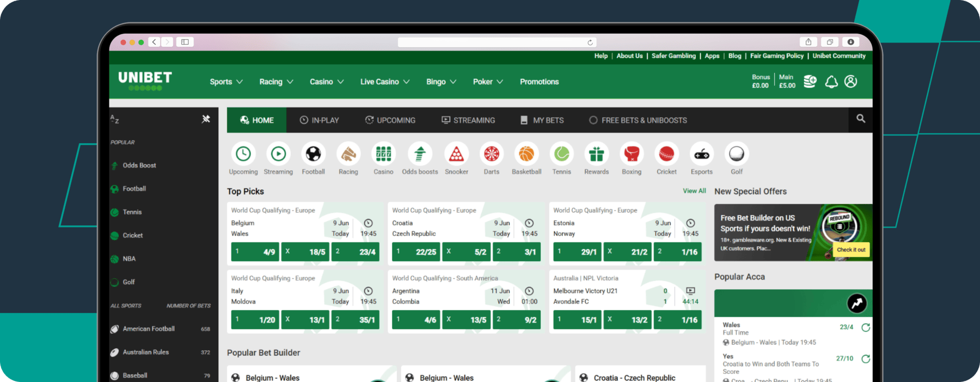This screenshot has width=980, height=382.
Task: Select the Darts icon
Action: click(x=492, y=154)
